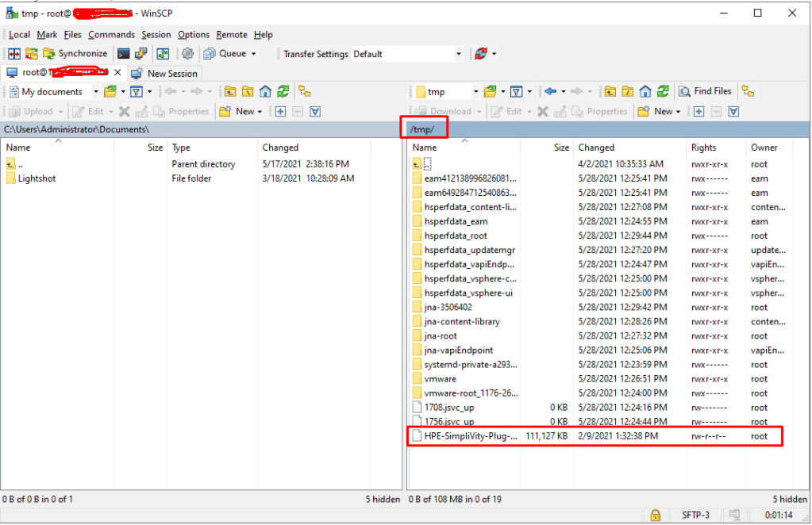Click Find Files in remote toolbar
Image resolution: width=812 pixels, height=525 pixels.
click(x=705, y=91)
